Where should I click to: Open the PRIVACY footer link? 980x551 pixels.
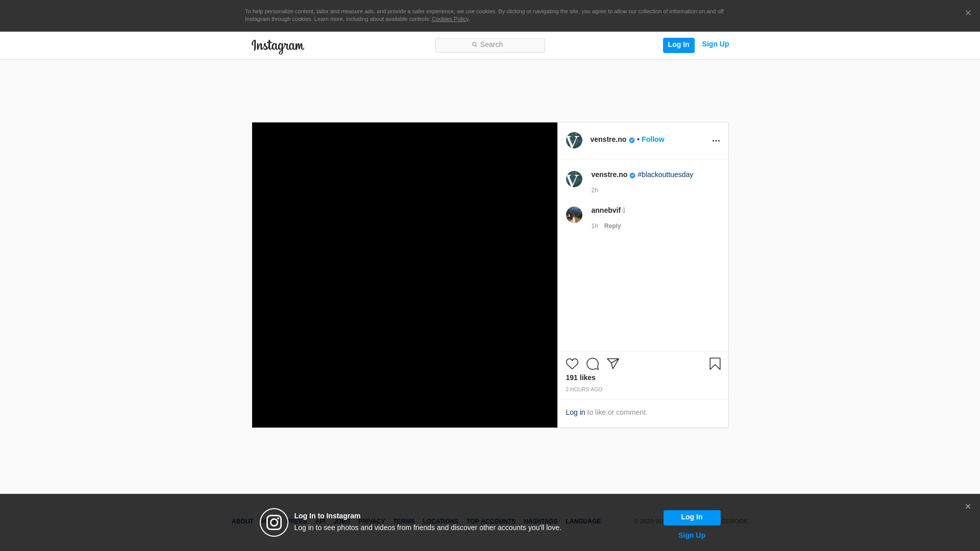click(x=372, y=521)
